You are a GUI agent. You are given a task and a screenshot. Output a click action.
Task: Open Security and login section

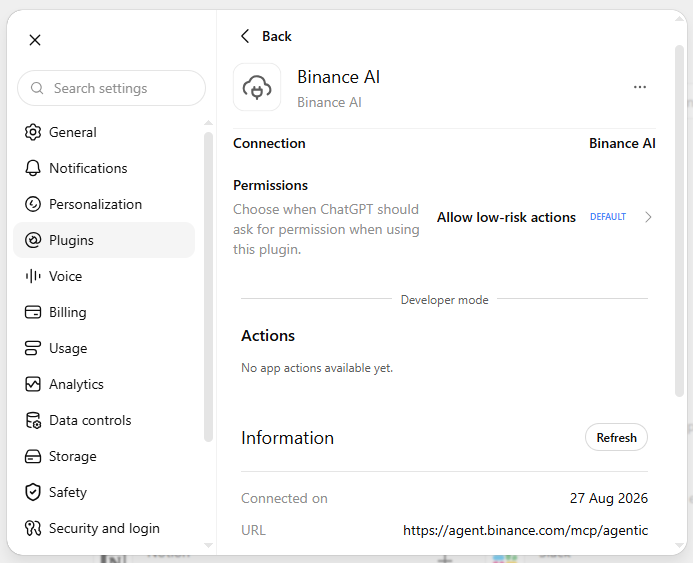[x=104, y=528]
